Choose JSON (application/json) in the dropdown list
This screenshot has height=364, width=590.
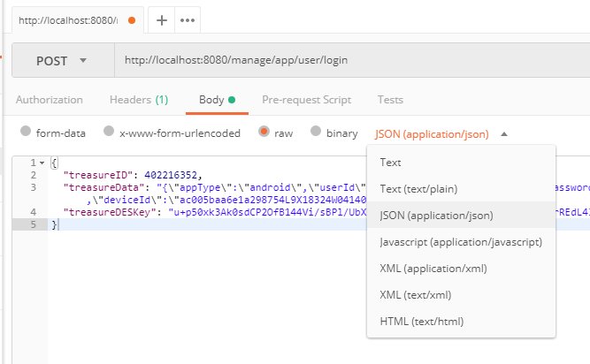(461, 216)
